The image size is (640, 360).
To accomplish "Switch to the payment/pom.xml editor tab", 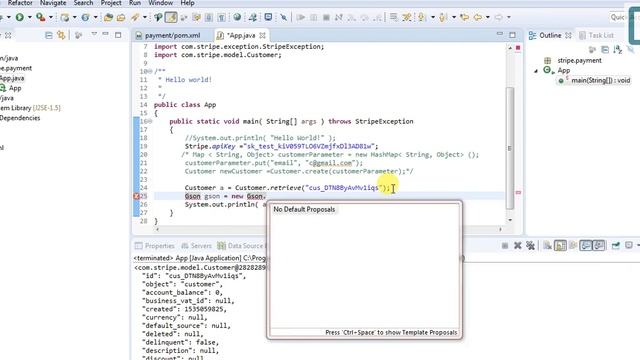I will point(172,36).
